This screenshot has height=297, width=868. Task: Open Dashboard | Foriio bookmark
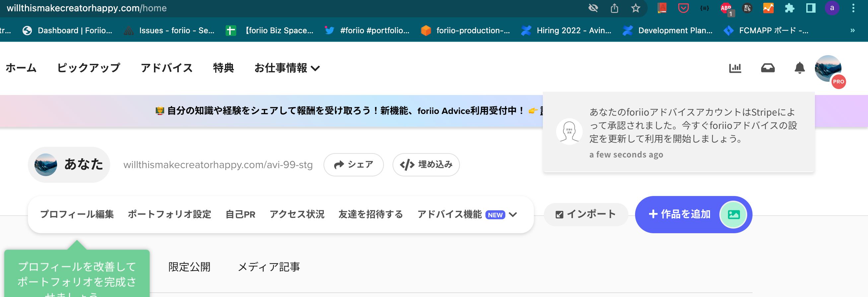(x=67, y=30)
